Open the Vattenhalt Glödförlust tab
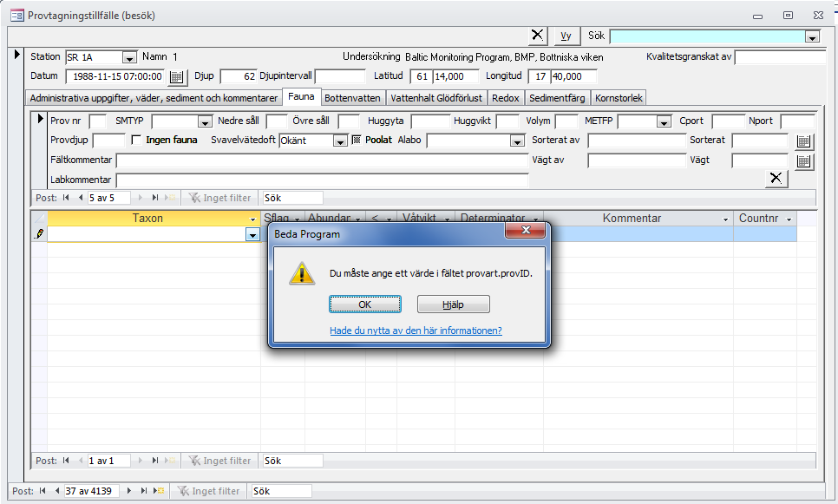Screen dimensions: 838x504 point(436,98)
